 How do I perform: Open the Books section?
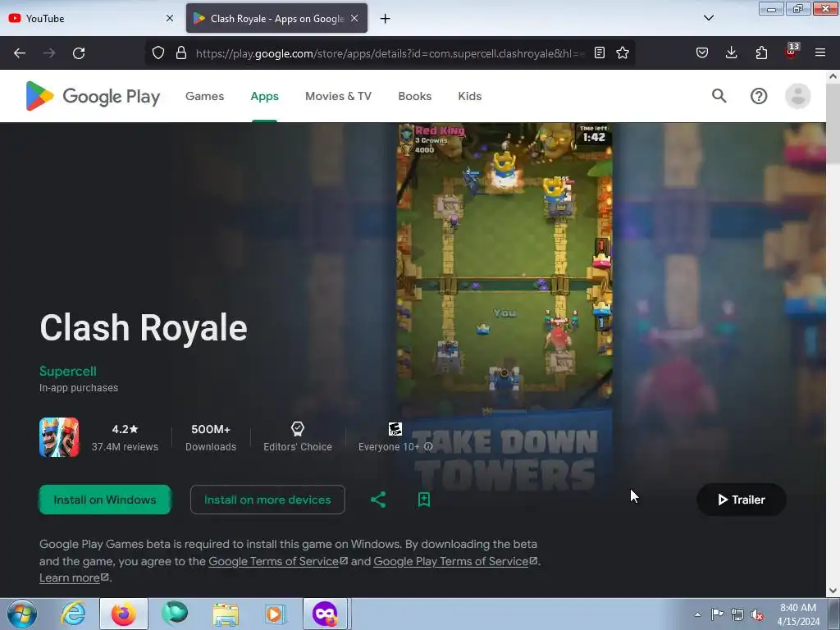tap(414, 97)
